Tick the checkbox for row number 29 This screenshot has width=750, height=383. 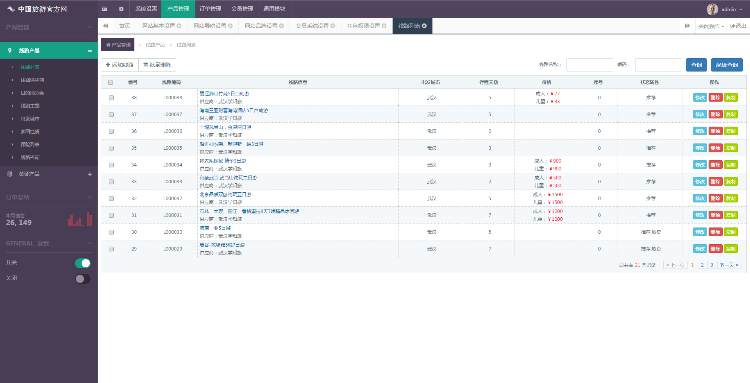(x=111, y=249)
